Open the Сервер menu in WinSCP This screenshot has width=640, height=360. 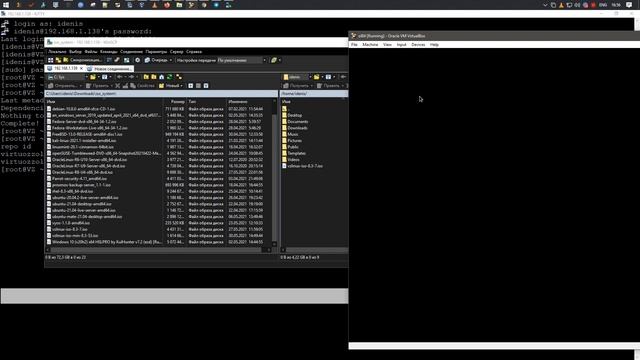click(x=176, y=52)
